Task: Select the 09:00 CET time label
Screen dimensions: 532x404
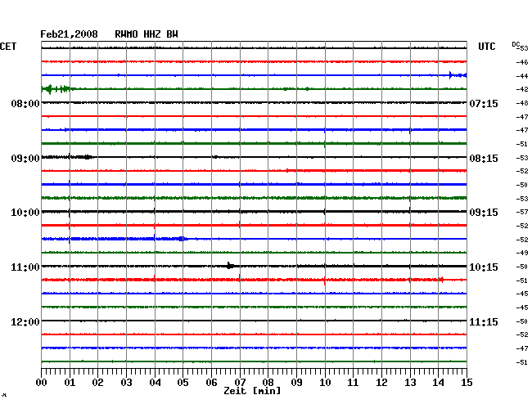Action: (x=25, y=159)
